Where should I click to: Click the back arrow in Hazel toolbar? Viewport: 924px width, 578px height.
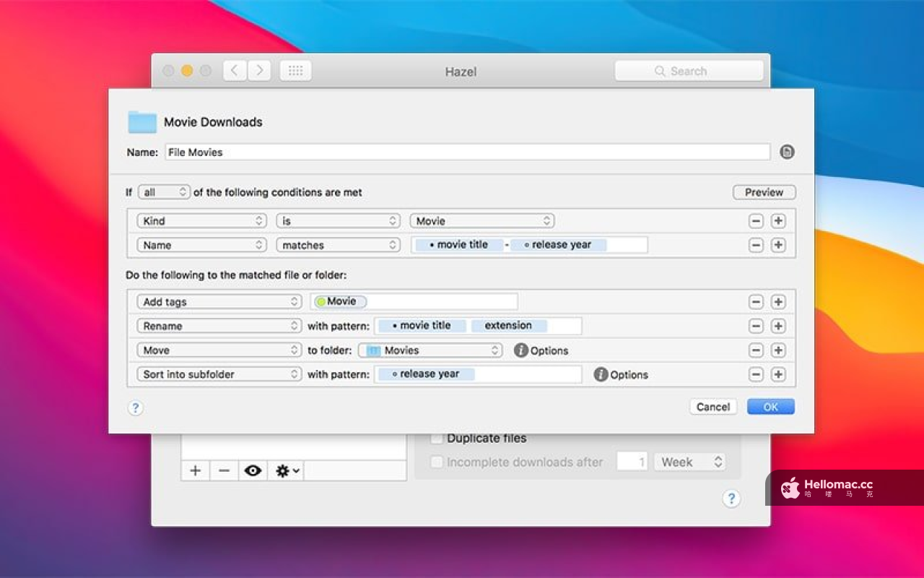pos(235,71)
